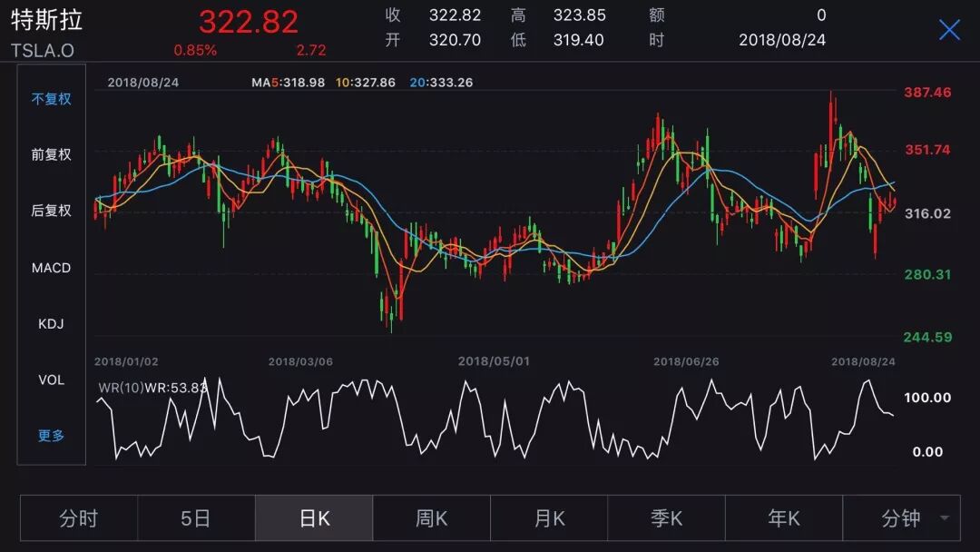Click the 2018/03/06 date axis label

tap(300, 362)
